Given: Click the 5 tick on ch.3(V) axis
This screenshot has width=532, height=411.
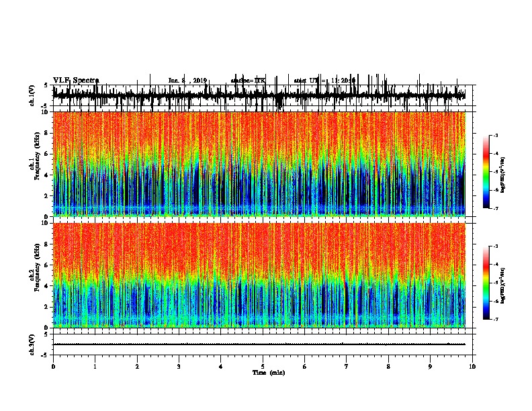Looking at the screenshot, I should coord(46,334).
